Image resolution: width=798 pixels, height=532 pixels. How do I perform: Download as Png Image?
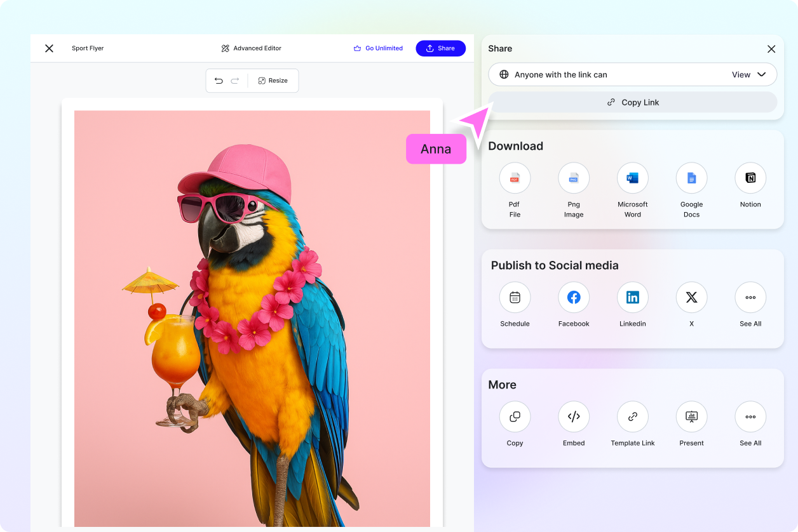574,178
